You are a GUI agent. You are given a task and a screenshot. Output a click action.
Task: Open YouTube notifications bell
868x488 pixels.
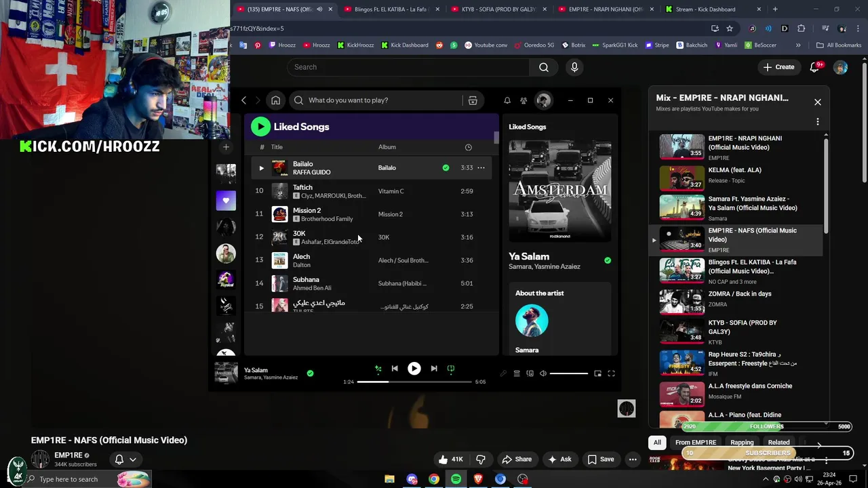(x=815, y=67)
